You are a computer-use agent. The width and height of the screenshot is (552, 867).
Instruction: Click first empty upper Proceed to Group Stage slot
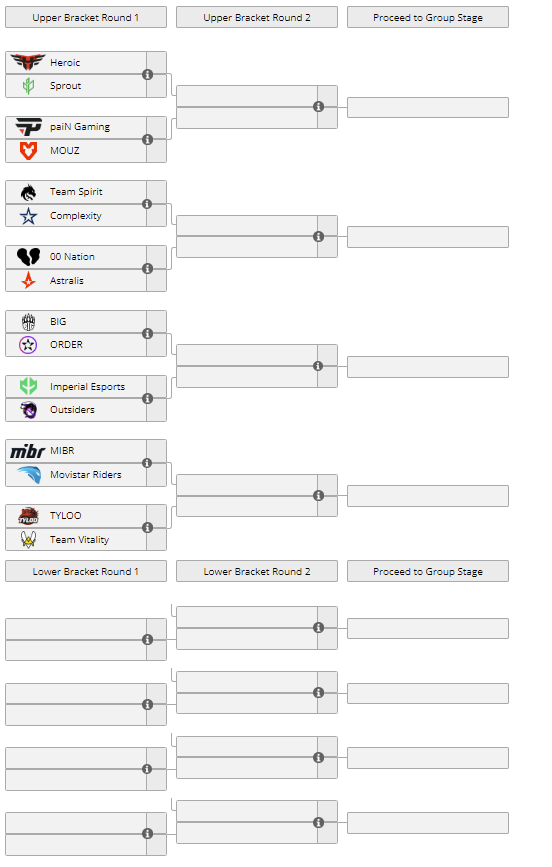tap(428, 107)
